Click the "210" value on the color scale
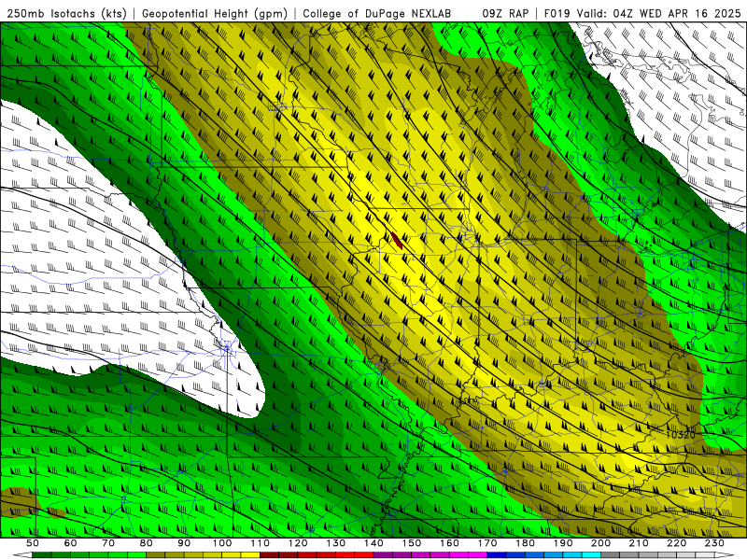747x560 pixels. tap(639, 543)
